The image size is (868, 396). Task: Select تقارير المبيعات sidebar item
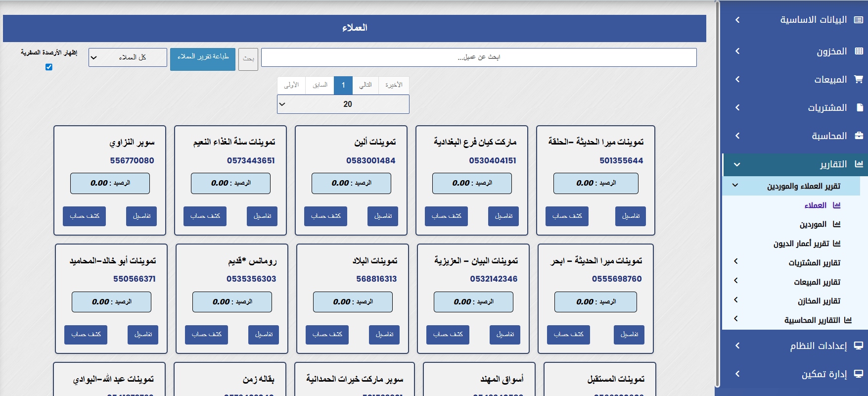[817, 282]
